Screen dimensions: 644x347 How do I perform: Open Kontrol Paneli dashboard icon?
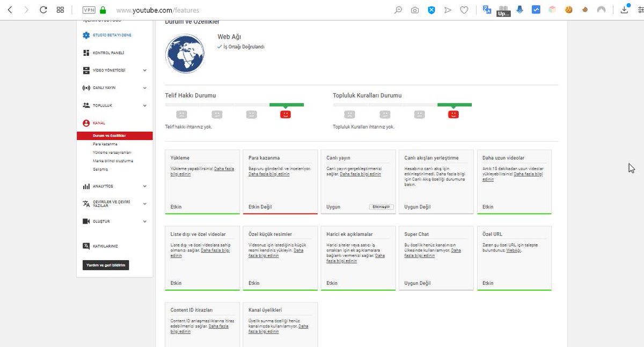[86, 53]
